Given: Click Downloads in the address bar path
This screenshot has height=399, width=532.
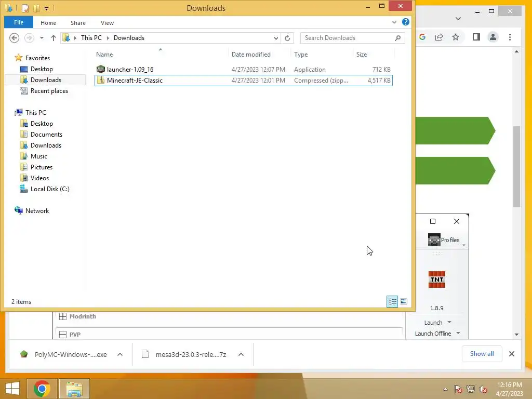Looking at the screenshot, I should (129, 38).
